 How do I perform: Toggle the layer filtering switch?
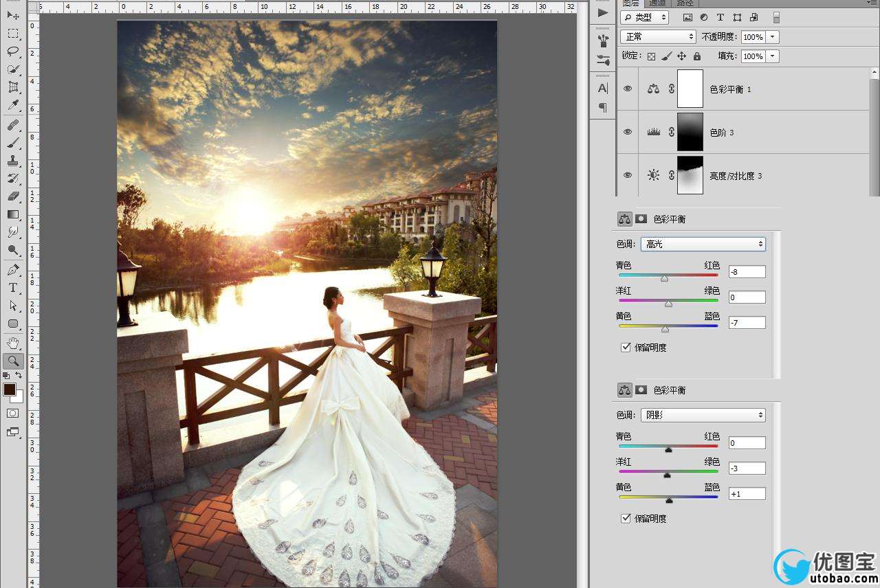[776, 17]
